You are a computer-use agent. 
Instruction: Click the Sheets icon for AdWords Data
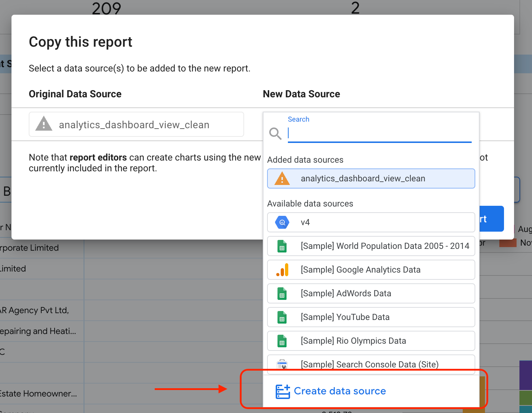(x=282, y=293)
